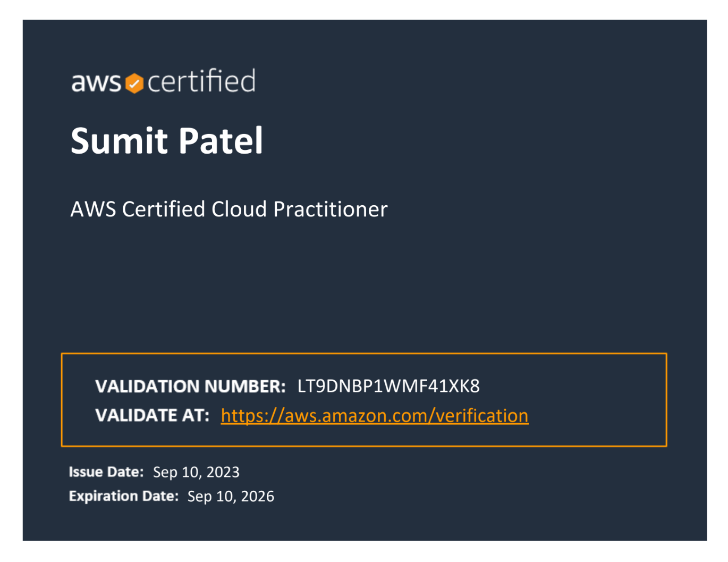Click the expiration year 2026
The height and width of the screenshot is (562, 728).
point(258,496)
